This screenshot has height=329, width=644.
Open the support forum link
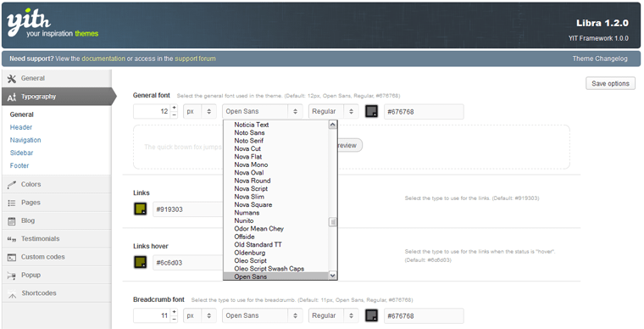point(195,59)
